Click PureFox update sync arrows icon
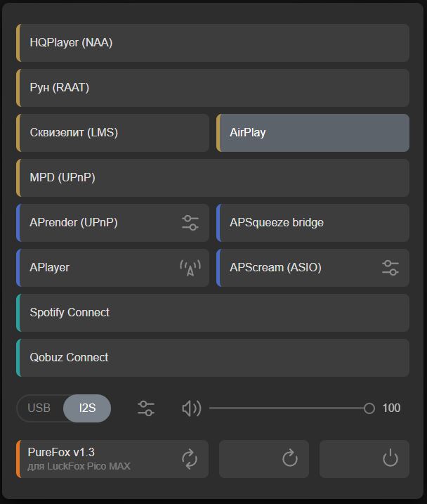The image size is (427, 504). (190, 459)
